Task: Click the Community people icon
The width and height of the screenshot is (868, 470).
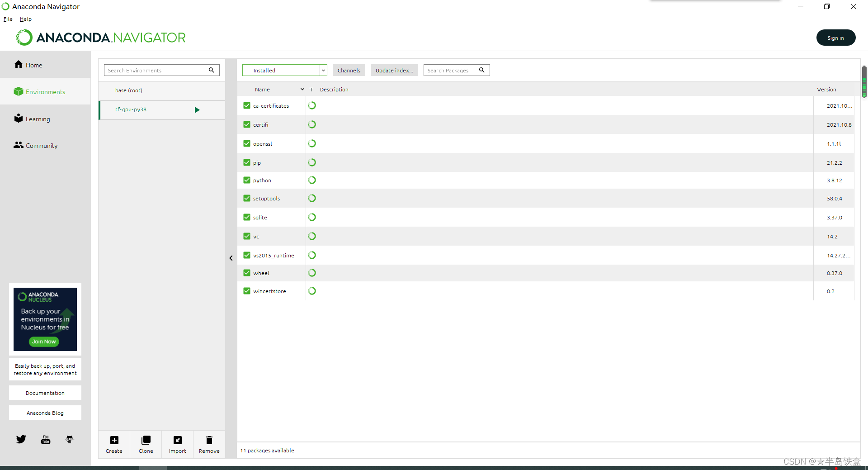Action: 19,145
